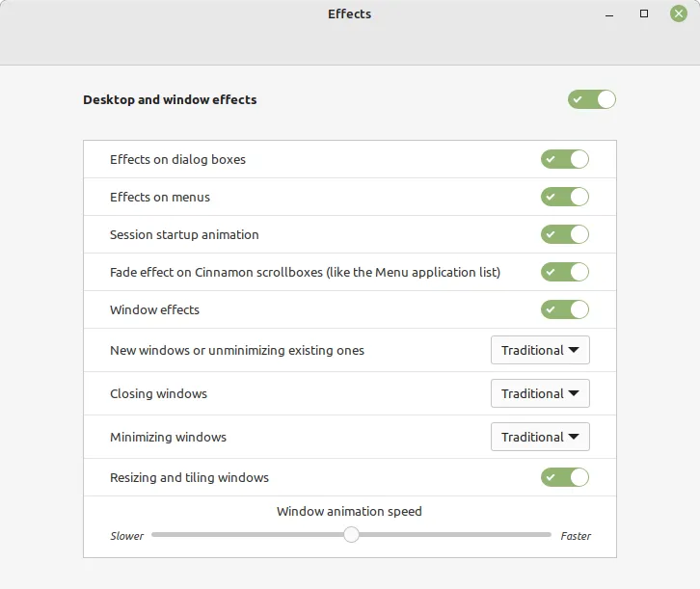Open the New windows effect dropdown

click(540, 350)
